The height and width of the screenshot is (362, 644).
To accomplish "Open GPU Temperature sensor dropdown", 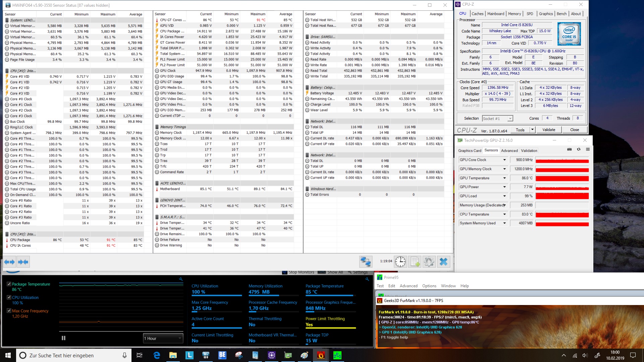I will click(x=504, y=178).
